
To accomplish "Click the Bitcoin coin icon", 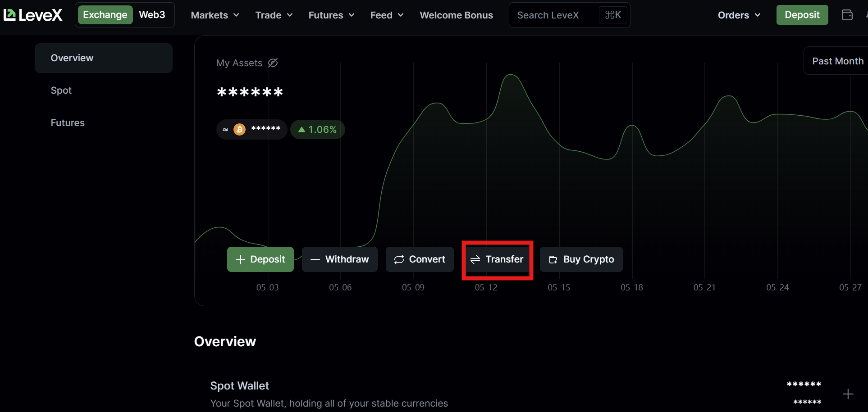I will [x=239, y=130].
